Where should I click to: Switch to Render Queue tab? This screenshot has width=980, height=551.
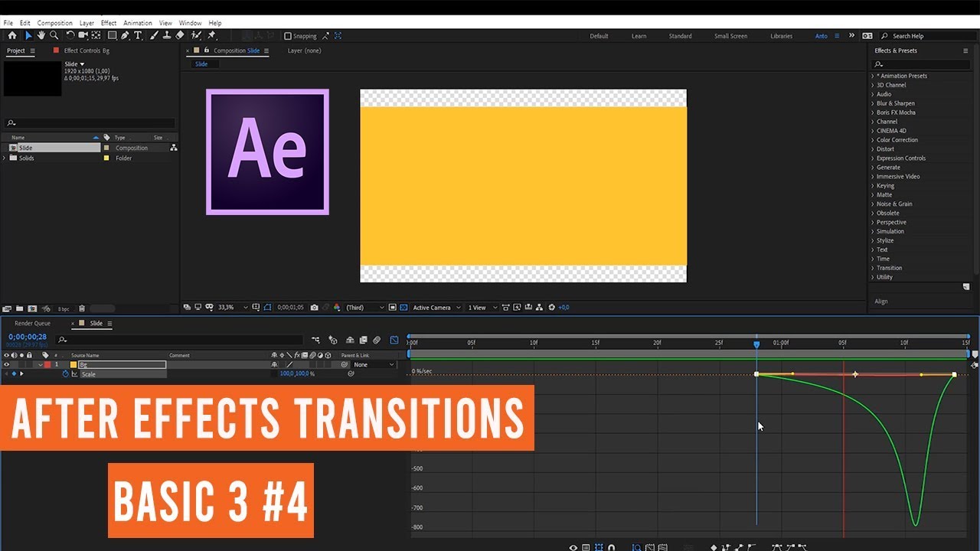click(32, 324)
